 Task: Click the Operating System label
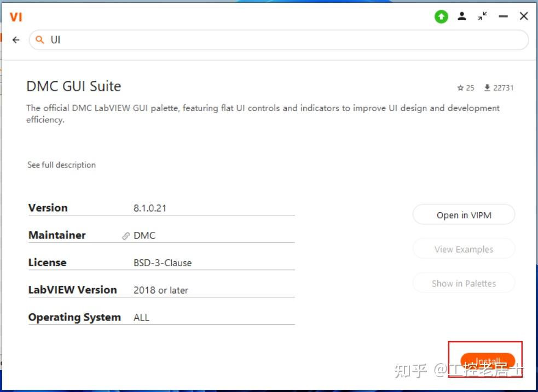click(74, 317)
